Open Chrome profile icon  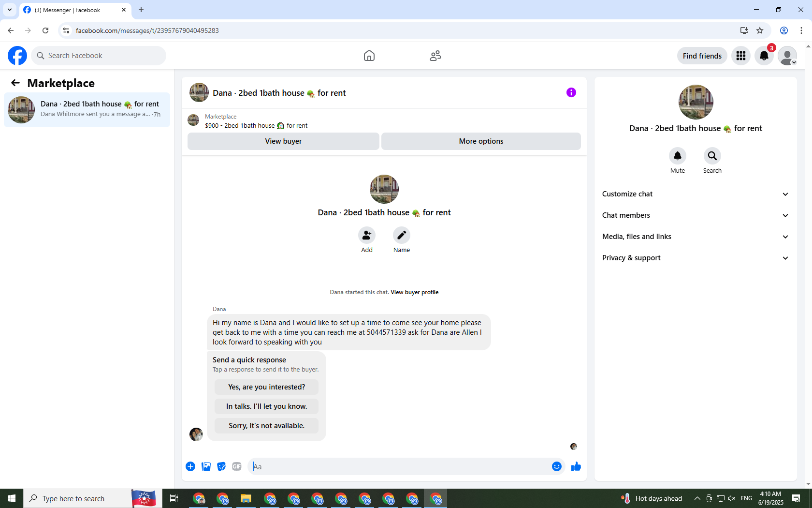click(784, 30)
